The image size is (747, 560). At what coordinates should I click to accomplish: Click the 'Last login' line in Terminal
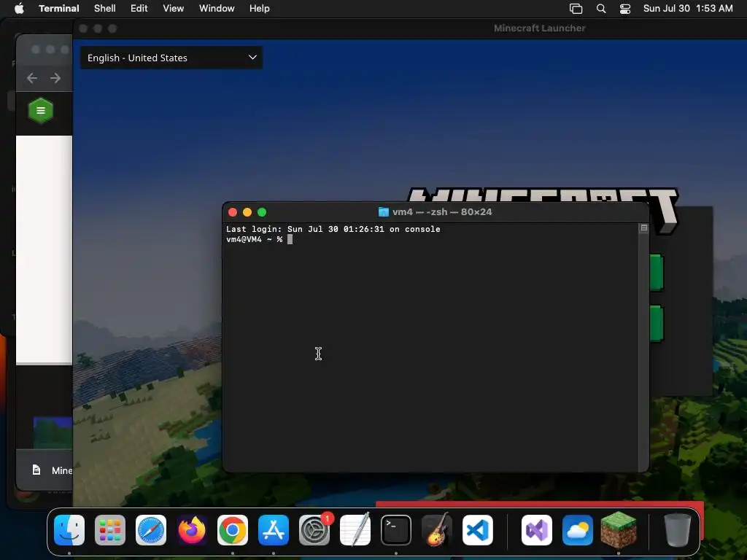333,229
